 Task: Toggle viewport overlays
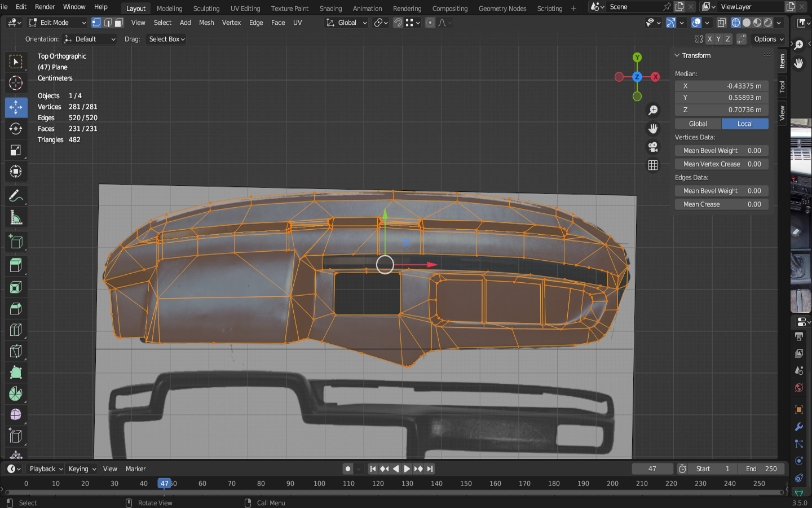696,23
